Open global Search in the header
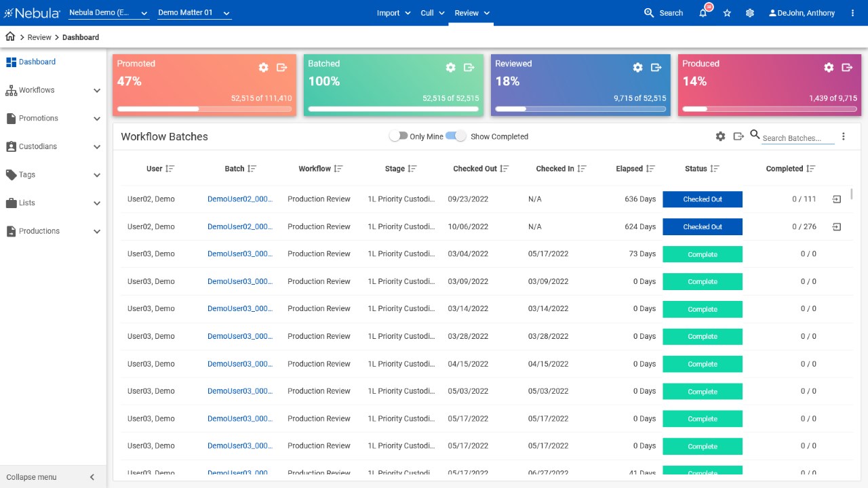This screenshot has height=488, width=868. 663,13
